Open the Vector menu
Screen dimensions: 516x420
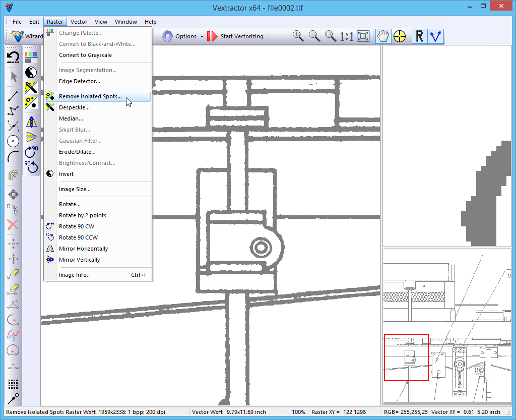pyautogui.click(x=79, y=22)
